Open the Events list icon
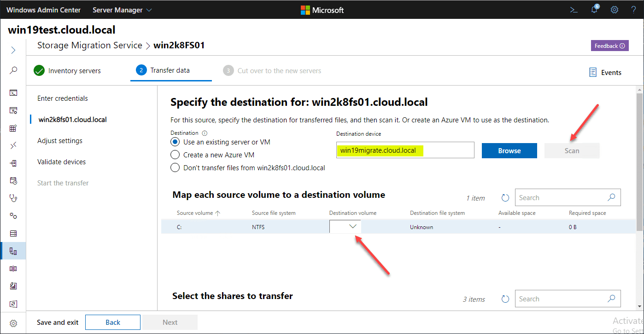This screenshot has width=644, height=334. 593,73
